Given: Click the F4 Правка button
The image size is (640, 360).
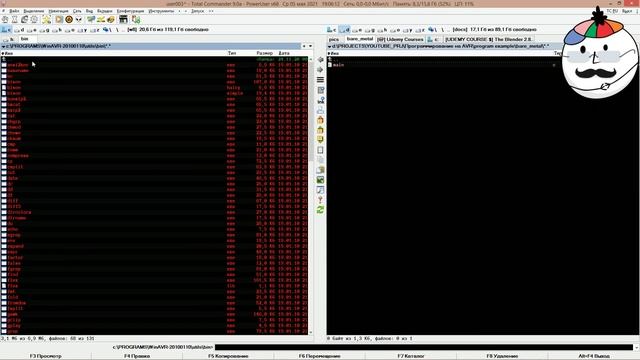Looking at the screenshot, I should [x=137, y=356].
